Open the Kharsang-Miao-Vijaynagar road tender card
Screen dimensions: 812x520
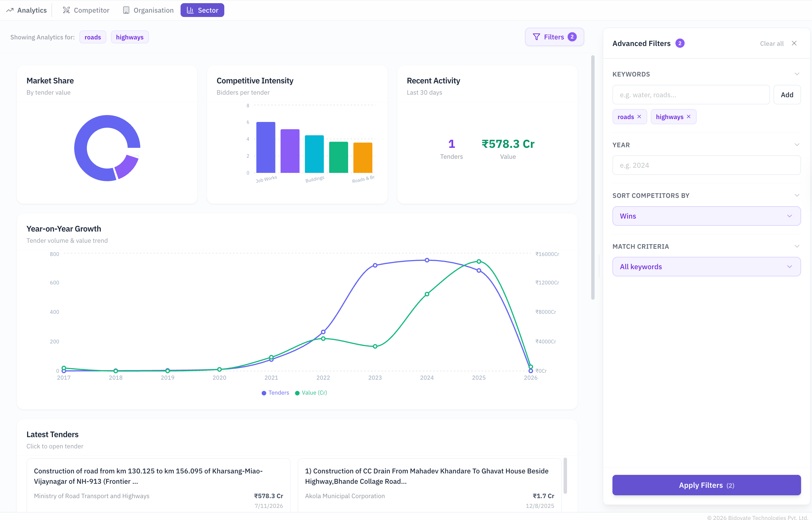(x=158, y=485)
